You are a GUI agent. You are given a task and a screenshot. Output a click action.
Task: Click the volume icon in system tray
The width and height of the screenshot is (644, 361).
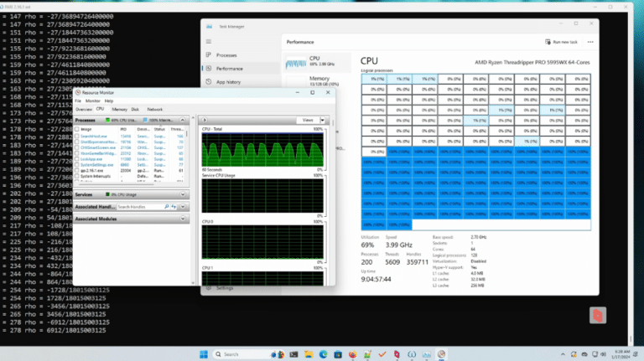604,354
